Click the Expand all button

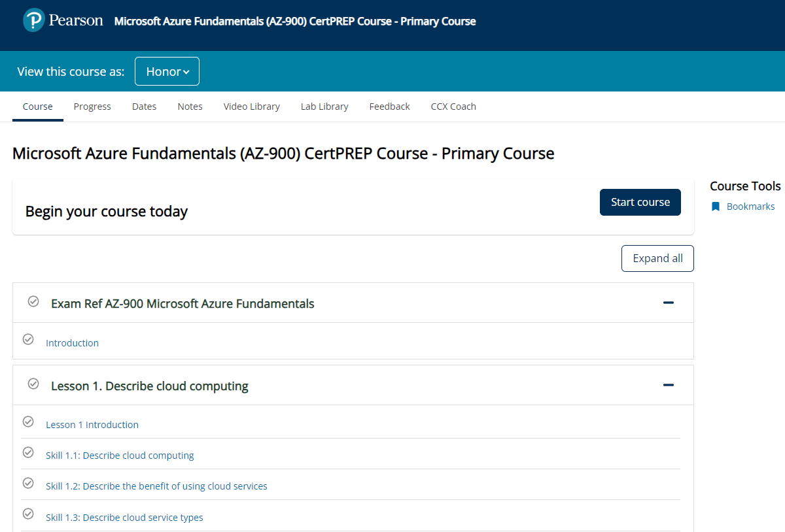pos(657,258)
